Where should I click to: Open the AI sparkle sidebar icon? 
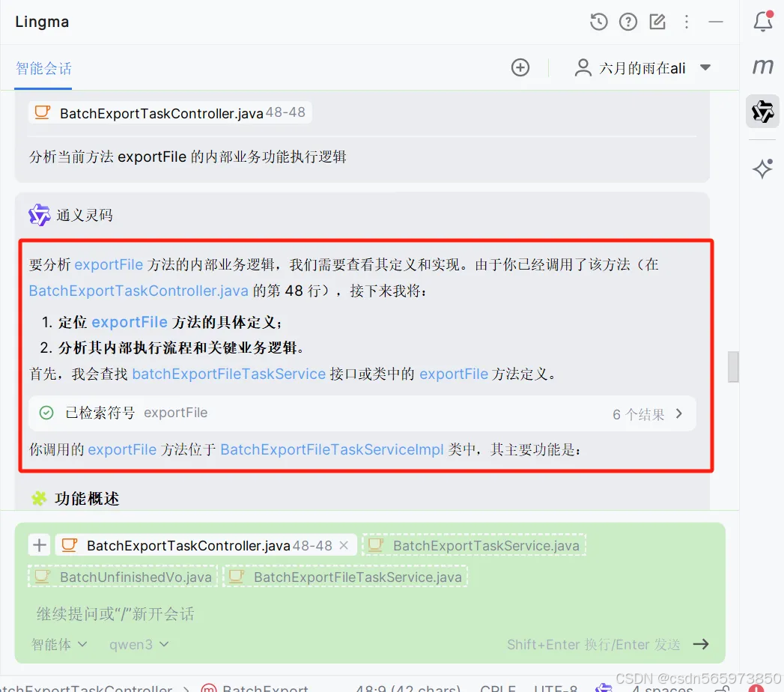tap(763, 169)
